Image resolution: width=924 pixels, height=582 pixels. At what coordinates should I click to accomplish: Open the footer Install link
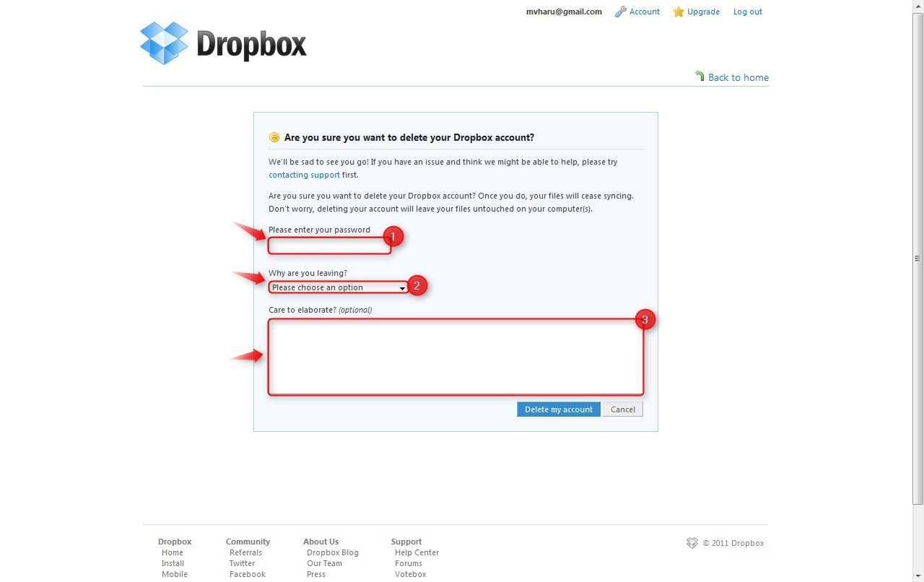(x=173, y=563)
